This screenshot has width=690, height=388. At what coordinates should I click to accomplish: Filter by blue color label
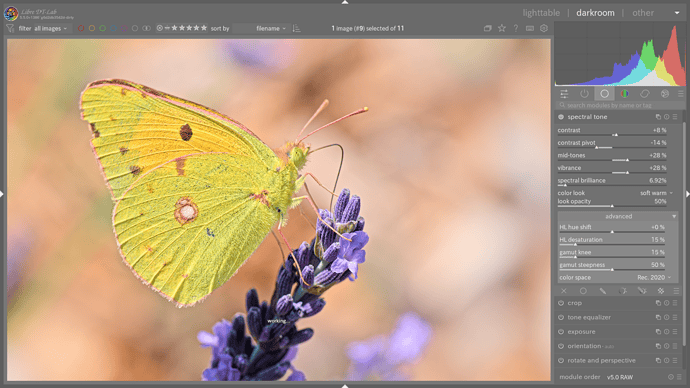click(x=114, y=28)
